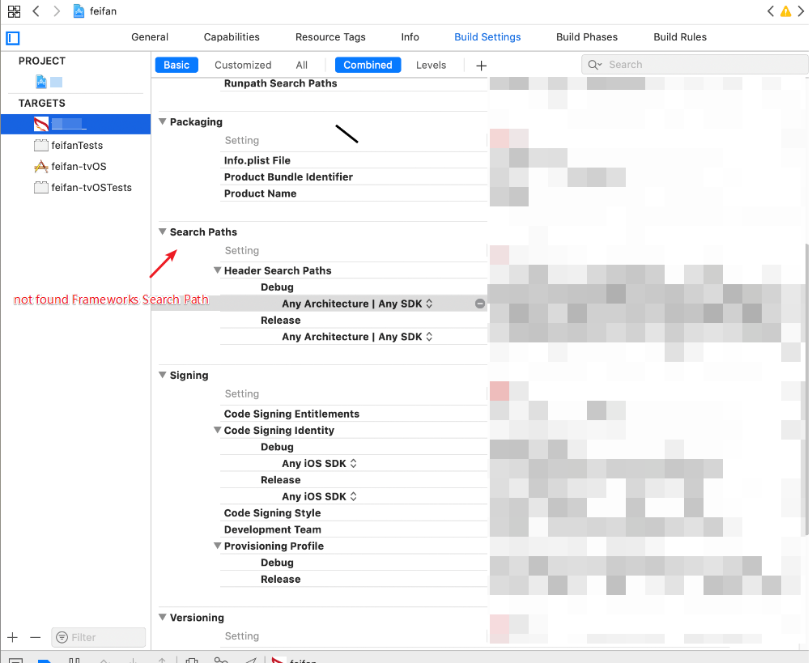Click the yellow warning triangle in the toolbar
Screen dimensions: 812x663
click(784, 11)
